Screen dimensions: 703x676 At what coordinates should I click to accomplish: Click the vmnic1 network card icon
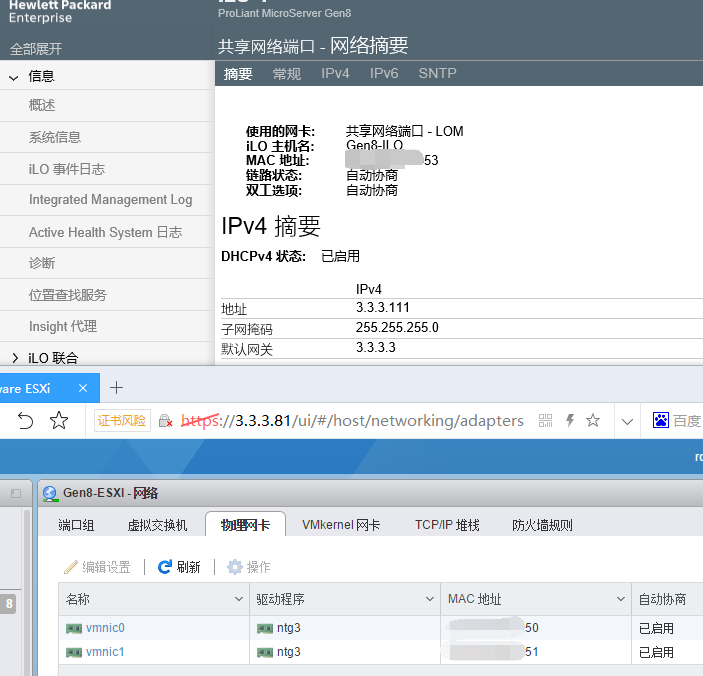coord(74,653)
